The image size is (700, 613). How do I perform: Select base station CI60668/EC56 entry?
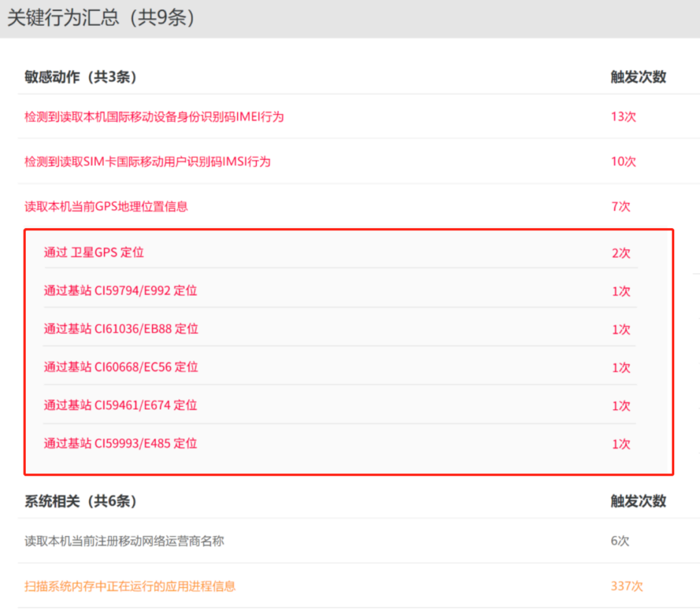click(121, 367)
